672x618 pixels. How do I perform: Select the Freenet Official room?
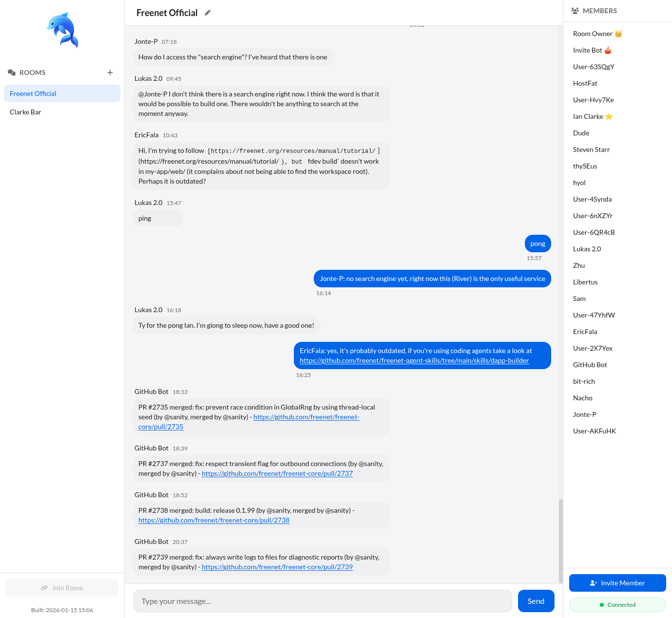click(x=33, y=93)
